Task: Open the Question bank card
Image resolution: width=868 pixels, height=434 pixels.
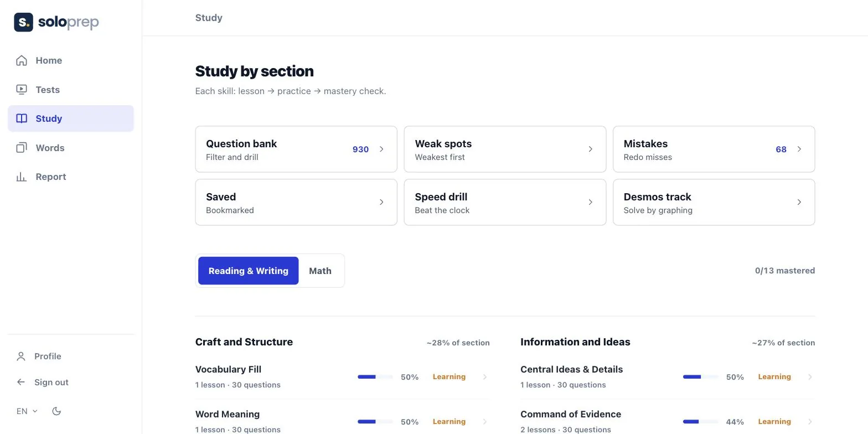Action: point(296,149)
